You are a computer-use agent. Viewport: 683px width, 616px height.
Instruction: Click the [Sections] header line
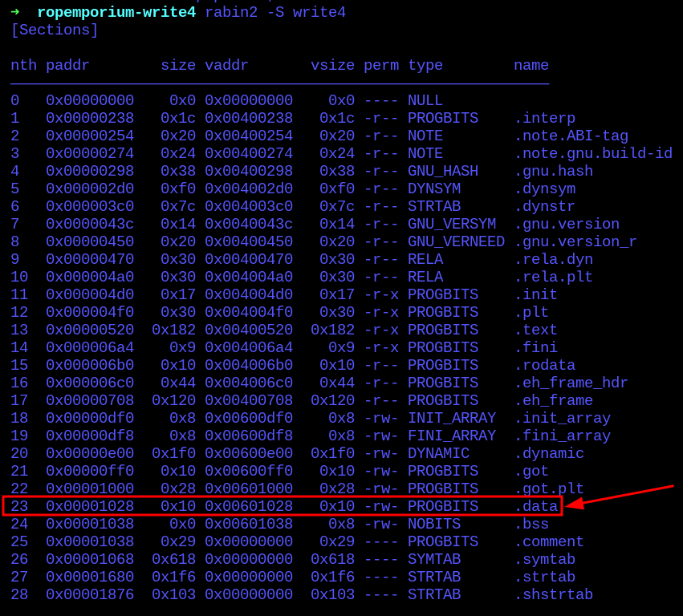55,30
